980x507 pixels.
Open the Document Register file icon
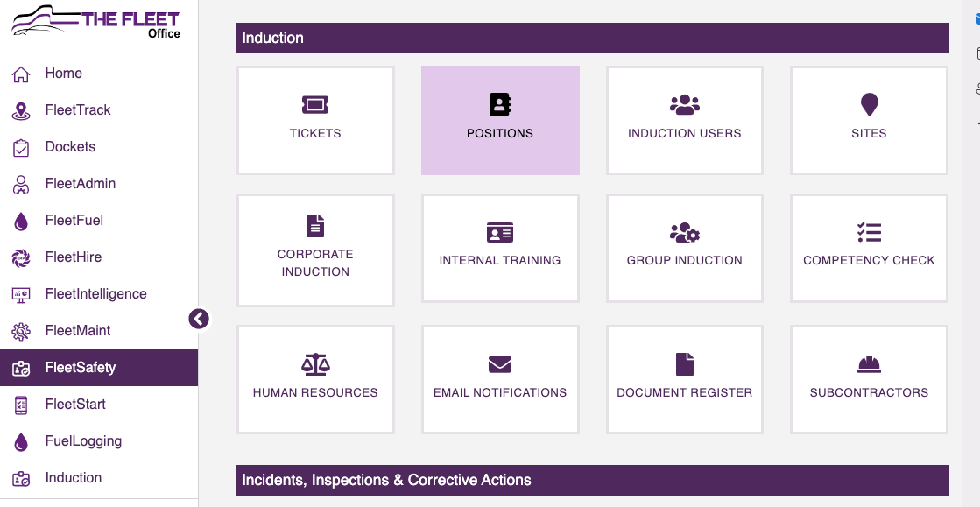click(x=684, y=364)
